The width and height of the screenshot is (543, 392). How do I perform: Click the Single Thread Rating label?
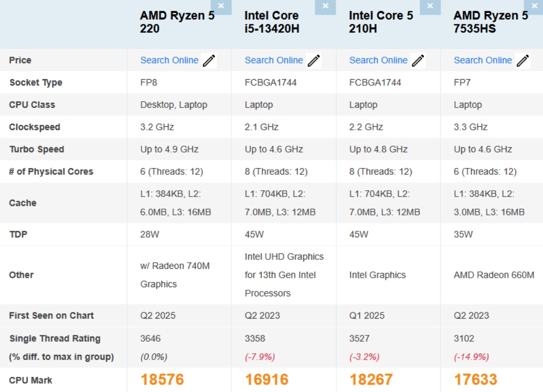(55, 339)
